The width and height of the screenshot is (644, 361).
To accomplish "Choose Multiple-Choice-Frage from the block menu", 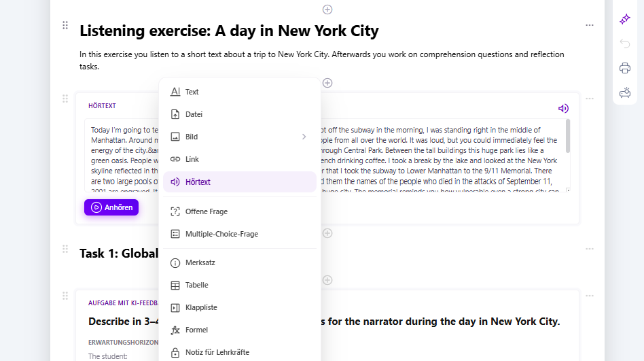I will tap(221, 234).
